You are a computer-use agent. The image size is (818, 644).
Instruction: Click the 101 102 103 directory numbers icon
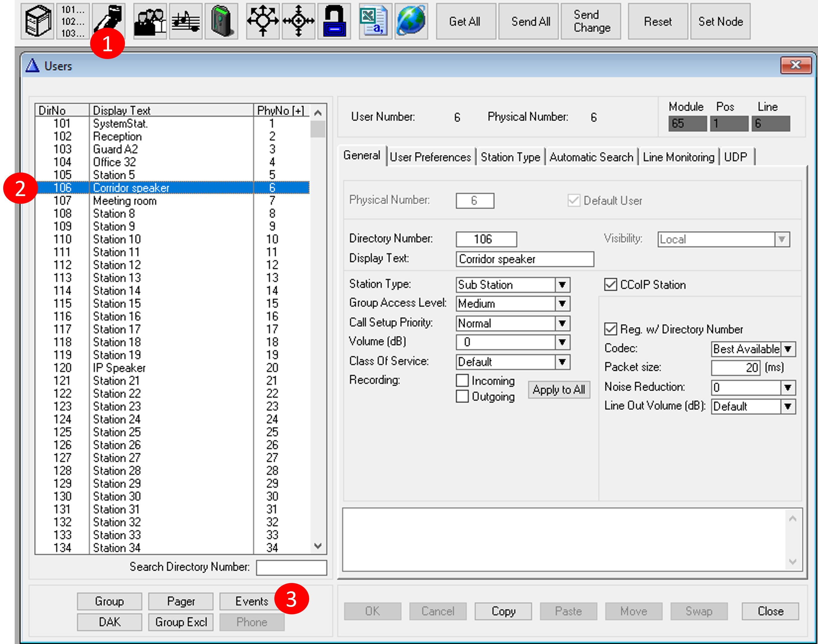pos(73,21)
